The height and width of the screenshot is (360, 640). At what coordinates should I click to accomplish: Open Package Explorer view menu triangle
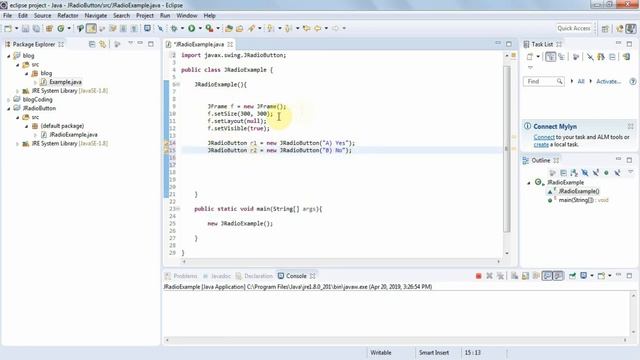coord(130,43)
